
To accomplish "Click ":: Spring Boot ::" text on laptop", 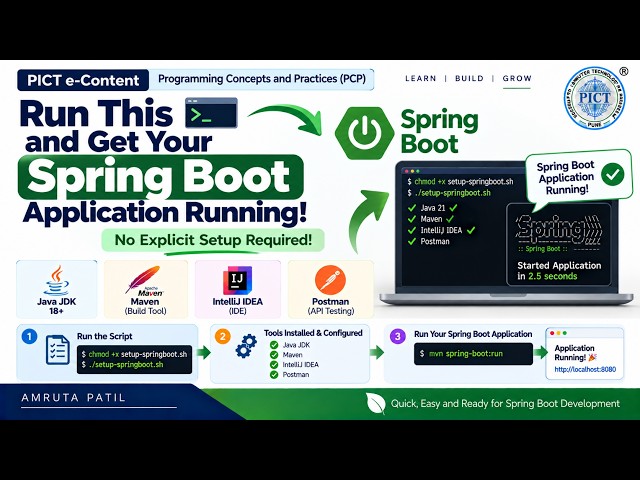I will 542,249.
